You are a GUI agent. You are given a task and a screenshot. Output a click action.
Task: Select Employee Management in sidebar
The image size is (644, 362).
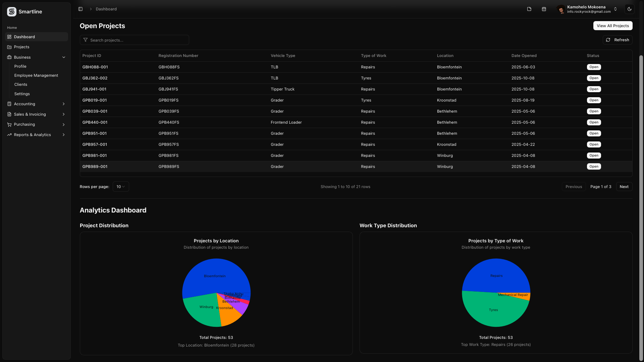point(36,75)
